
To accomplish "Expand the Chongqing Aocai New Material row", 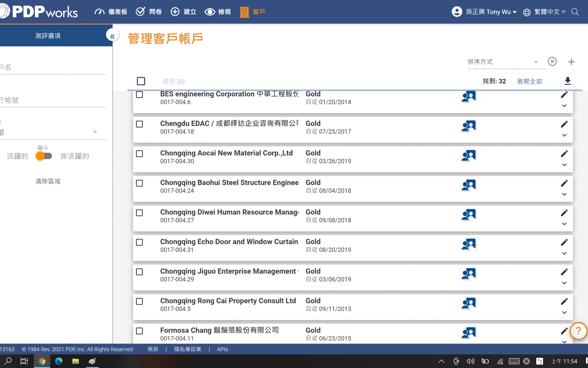I will click(x=564, y=165).
